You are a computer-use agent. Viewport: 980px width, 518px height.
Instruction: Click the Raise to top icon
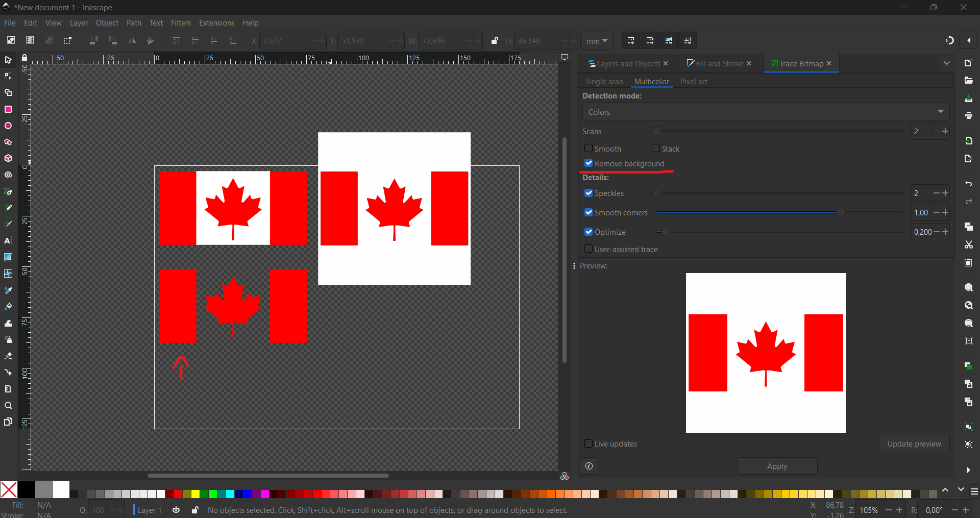pos(176,40)
